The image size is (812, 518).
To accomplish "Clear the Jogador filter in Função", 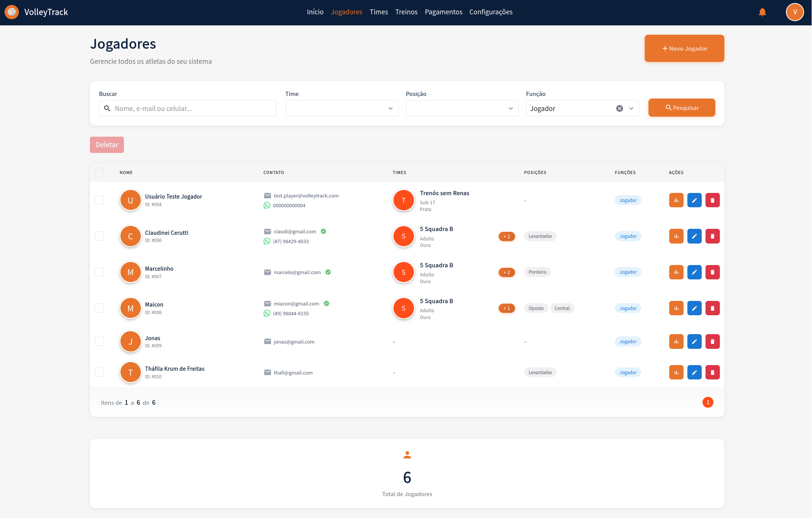I will tap(619, 109).
